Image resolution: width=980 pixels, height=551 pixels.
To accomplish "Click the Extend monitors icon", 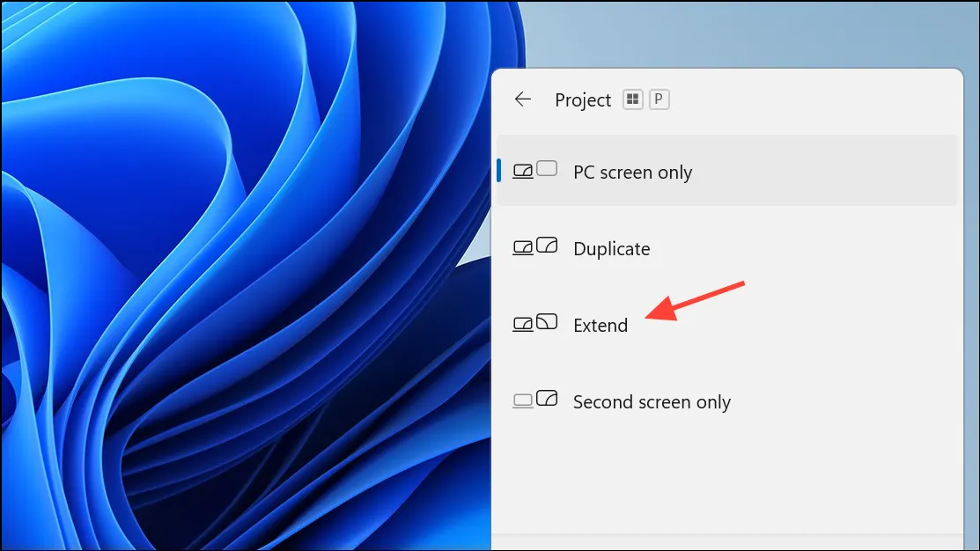I will tap(535, 323).
